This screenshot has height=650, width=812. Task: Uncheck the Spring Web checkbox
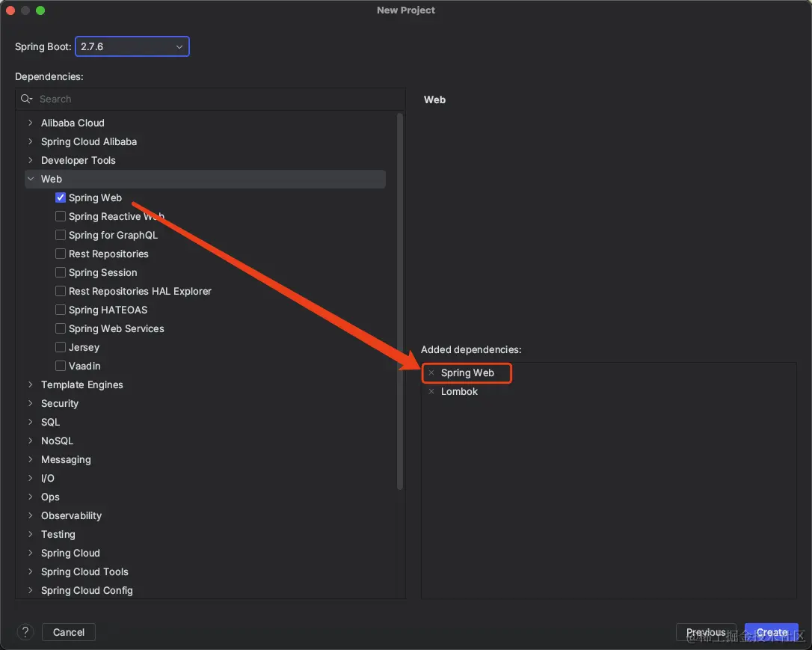coord(61,197)
